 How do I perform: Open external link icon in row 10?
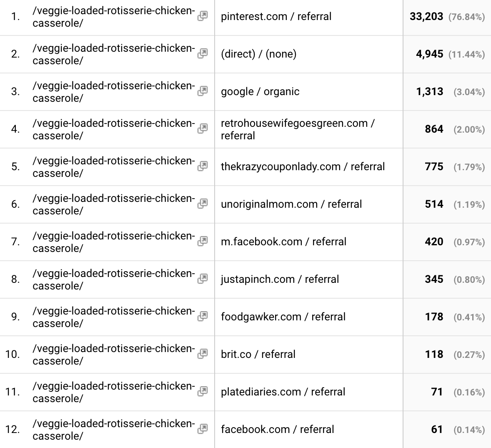coord(203,354)
